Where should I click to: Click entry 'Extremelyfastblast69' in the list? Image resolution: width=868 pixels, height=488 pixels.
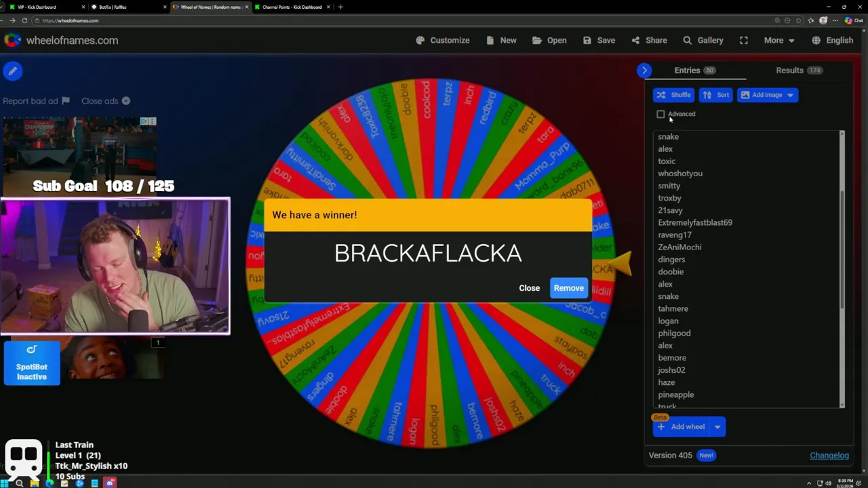(695, 222)
